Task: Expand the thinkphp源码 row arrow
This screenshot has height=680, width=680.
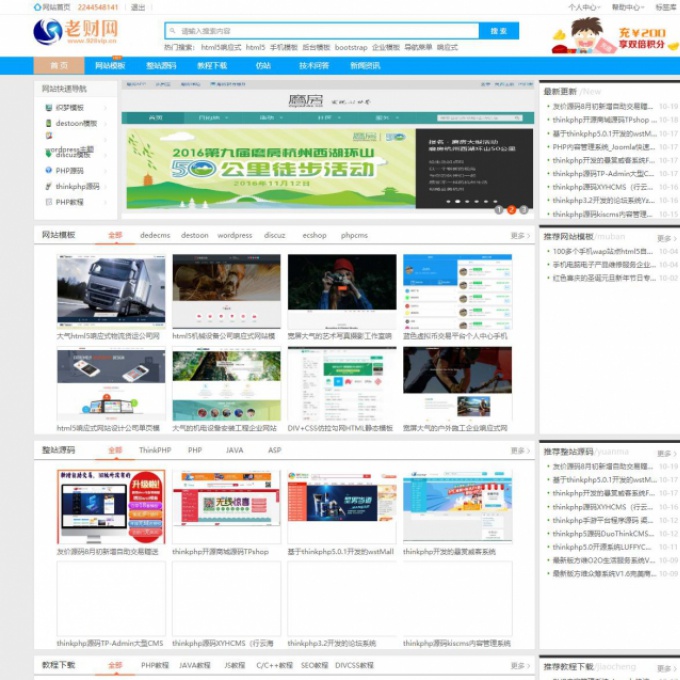Action: point(105,186)
